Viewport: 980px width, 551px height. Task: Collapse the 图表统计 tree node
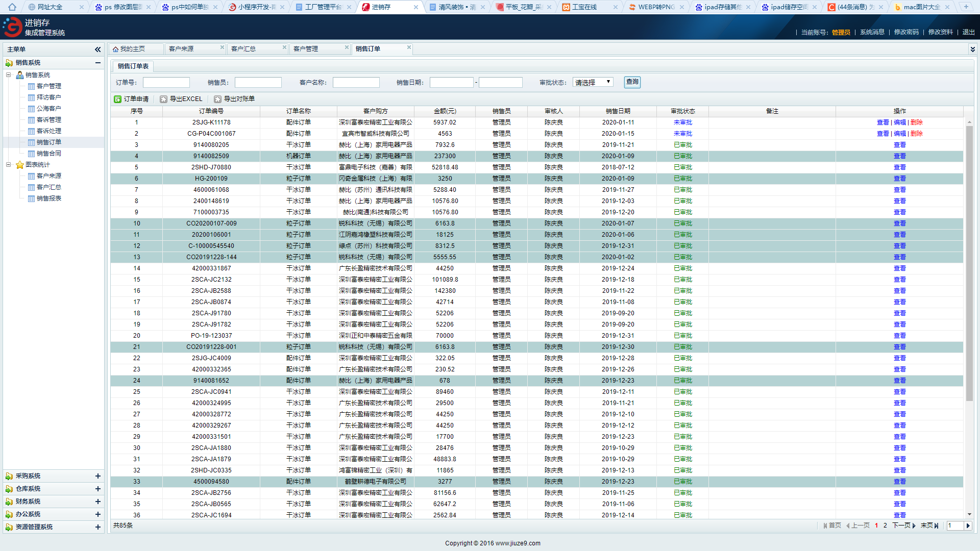tap(9, 165)
